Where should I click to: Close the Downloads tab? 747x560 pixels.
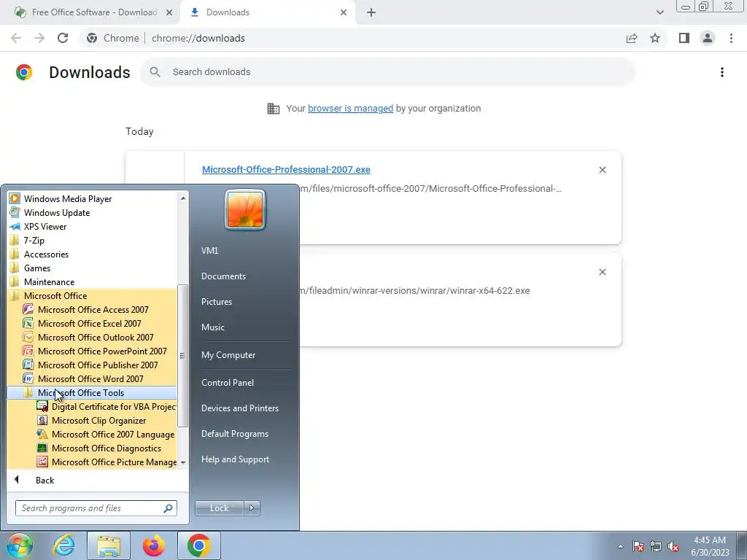click(344, 12)
